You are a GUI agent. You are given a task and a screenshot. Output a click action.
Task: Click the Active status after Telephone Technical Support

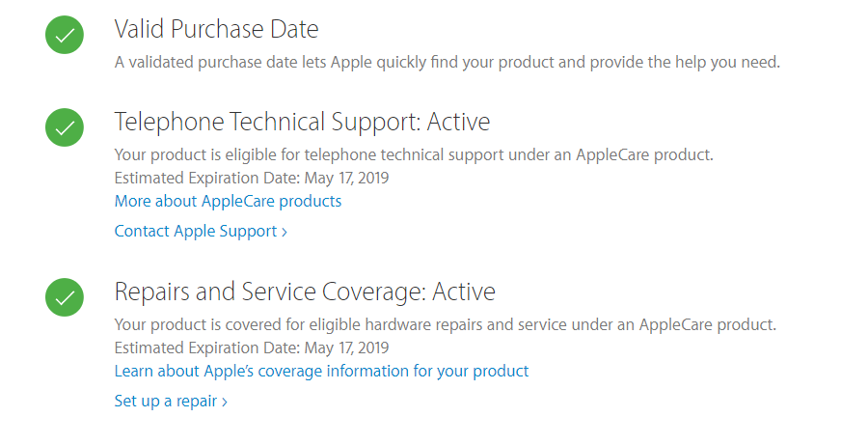pyautogui.click(x=458, y=122)
